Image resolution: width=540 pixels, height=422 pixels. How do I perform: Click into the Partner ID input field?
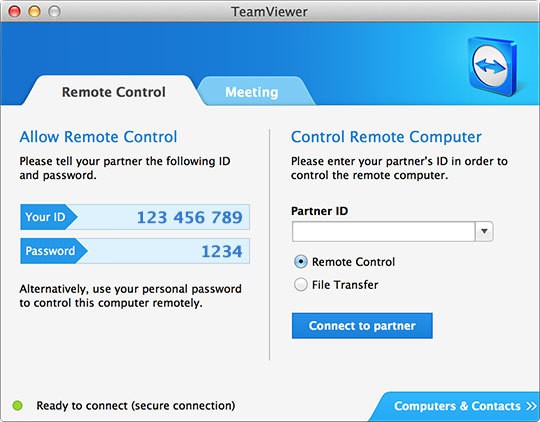pyautogui.click(x=383, y=231)
